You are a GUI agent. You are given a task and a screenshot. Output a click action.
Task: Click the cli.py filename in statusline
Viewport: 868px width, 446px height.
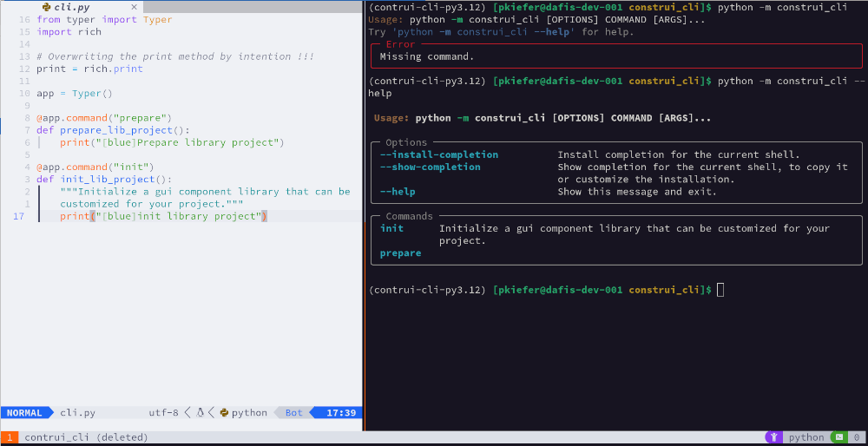77,413
